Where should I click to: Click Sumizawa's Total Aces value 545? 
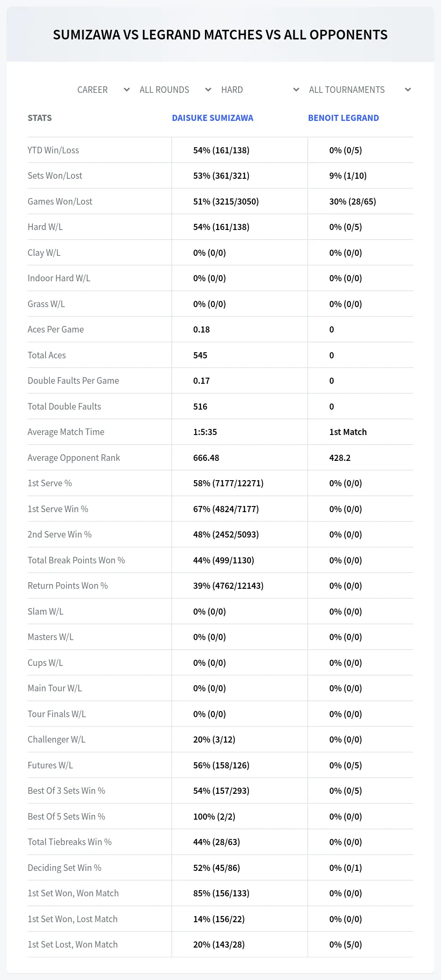pos(200,355)
